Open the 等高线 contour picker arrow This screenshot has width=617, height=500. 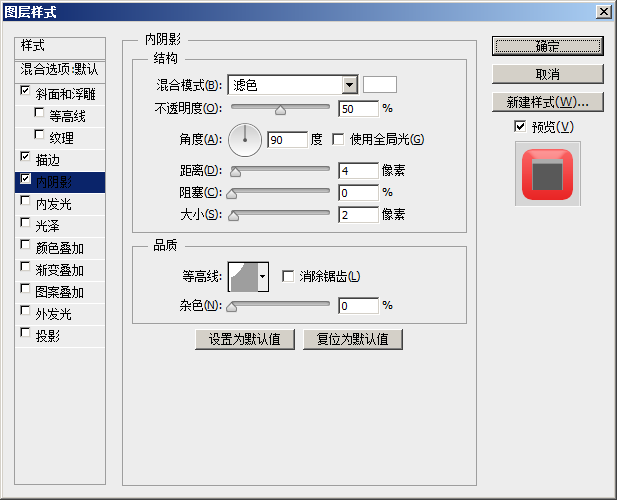(x=263, y=277)
